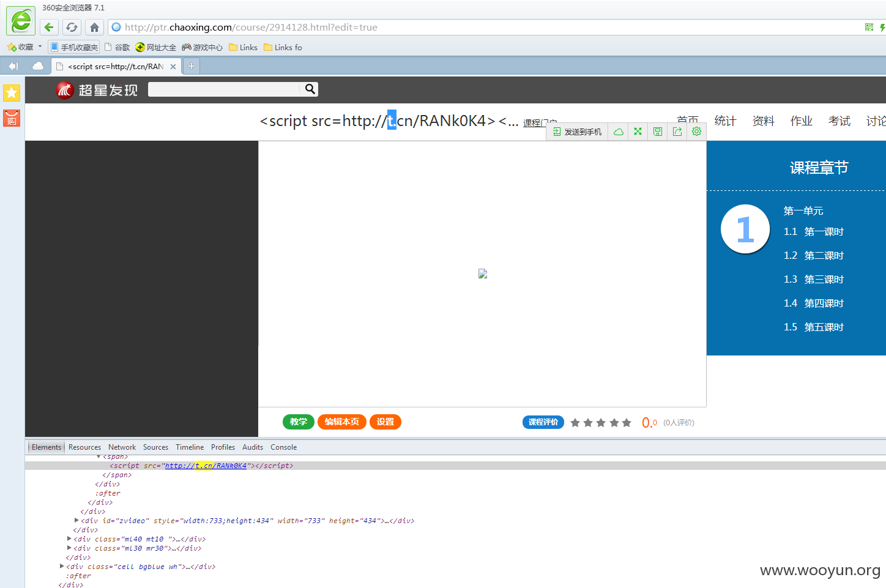Select the script src browser tab
886x588 pixels.
(116, 66)
